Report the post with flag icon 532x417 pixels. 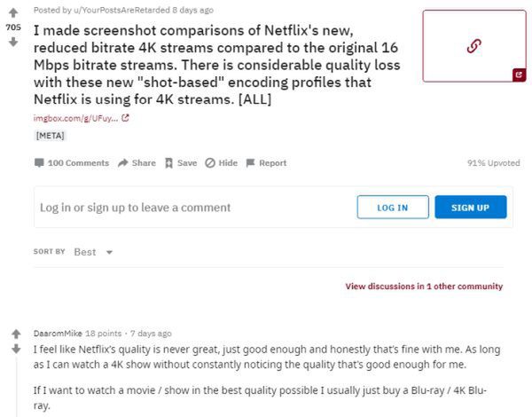click(266, 163)
